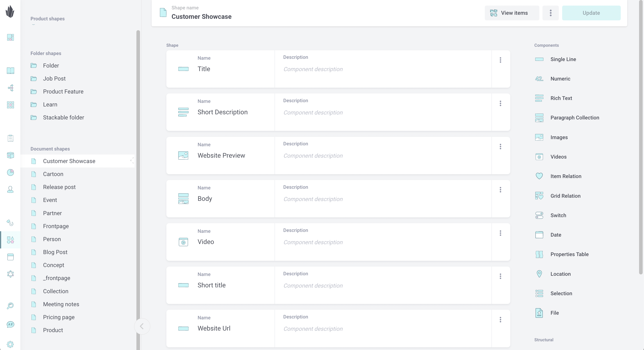Select the Event document shape

point(78,200)
